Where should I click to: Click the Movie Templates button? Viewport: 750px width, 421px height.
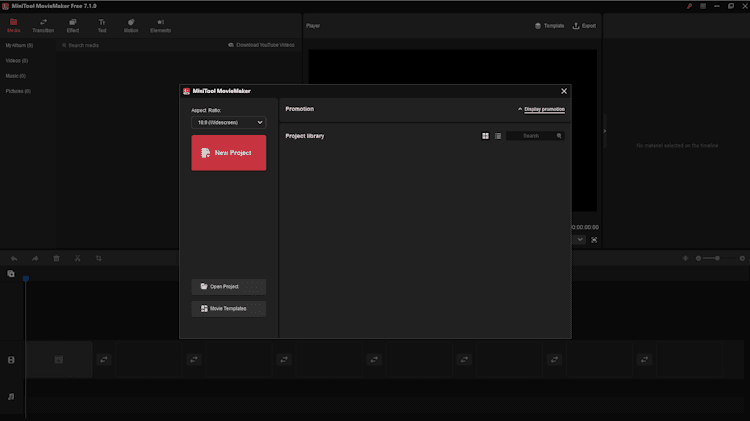click(228, 308)
